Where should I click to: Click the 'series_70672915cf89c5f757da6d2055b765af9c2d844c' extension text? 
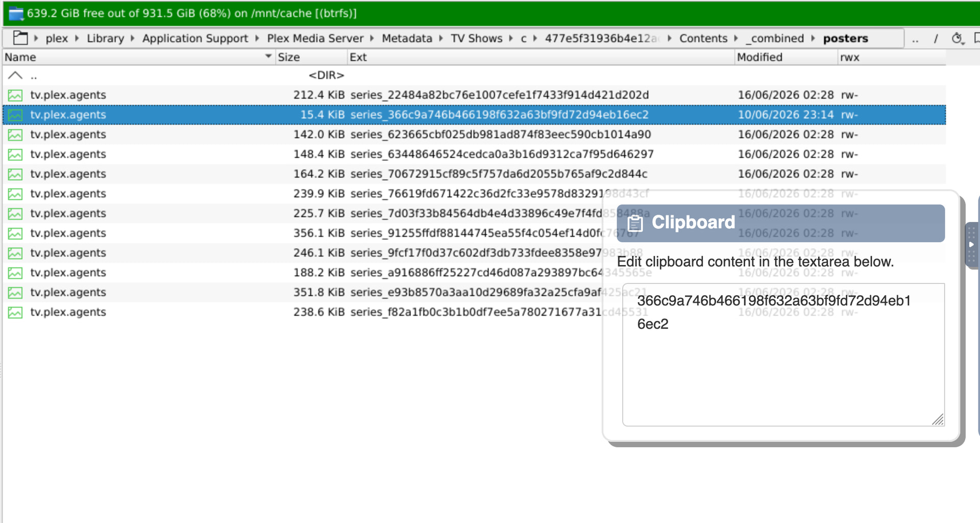pyautogui.click(x=499, y=174)
